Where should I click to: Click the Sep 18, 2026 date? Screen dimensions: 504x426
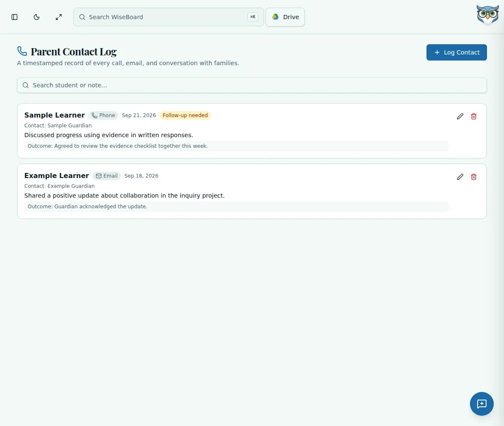[141, 176]
